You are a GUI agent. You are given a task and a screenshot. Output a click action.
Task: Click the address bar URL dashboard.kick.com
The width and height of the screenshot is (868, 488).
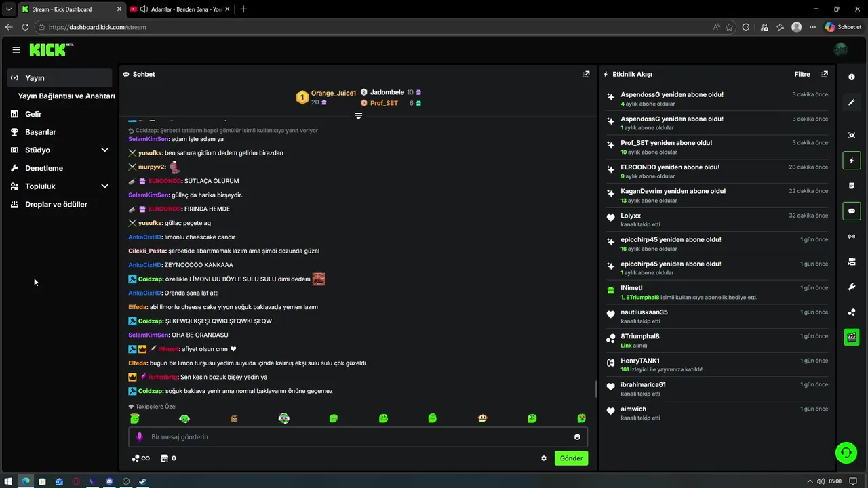coord(97,27)
